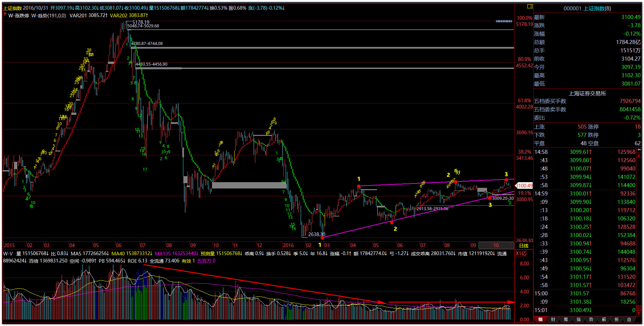Click the 000001 上证指数 title
The height and width of the screenshot is (326, 644).
[x=587, y=8]
